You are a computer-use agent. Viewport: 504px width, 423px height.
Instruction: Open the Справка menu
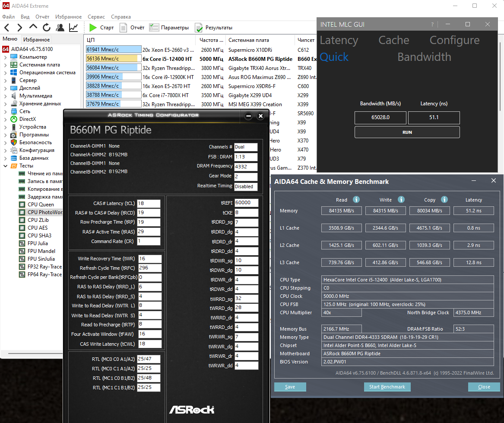[121, 17]
